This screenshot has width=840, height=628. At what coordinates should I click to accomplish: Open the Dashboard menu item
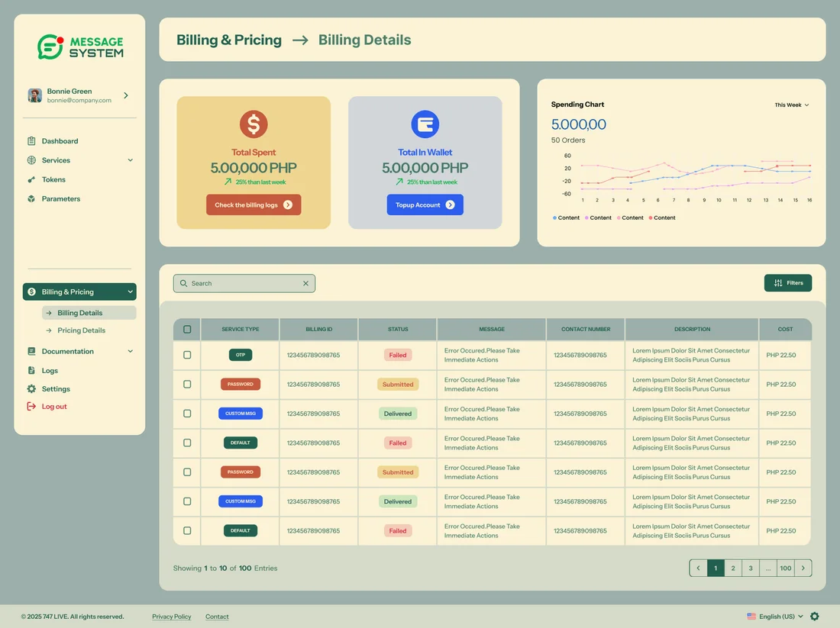(60, 141)
